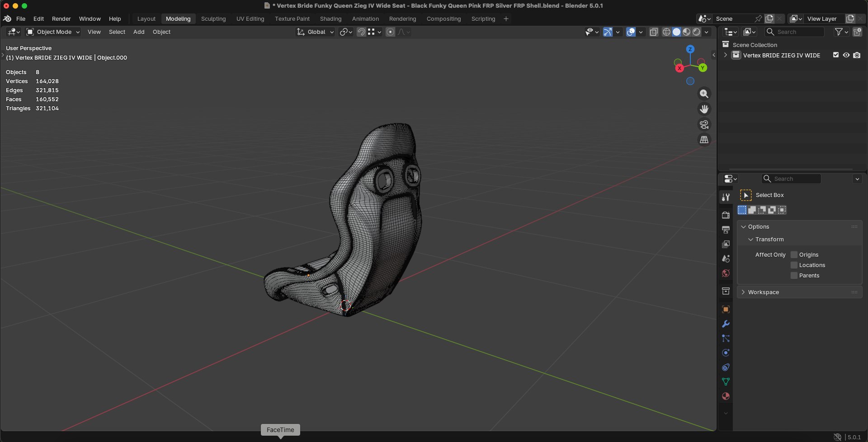
Task: Select material preview shading
Action: tap(686, 32)
